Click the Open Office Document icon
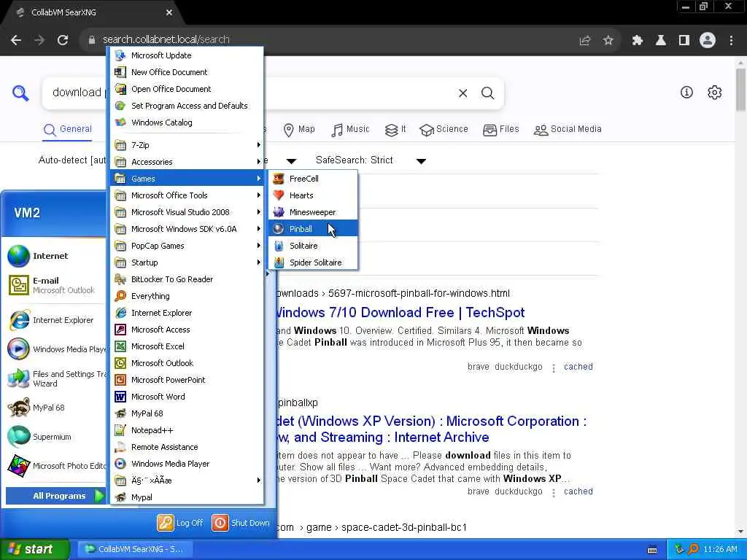Viewport: 747px width, 560px height. (x=120, y=88)
